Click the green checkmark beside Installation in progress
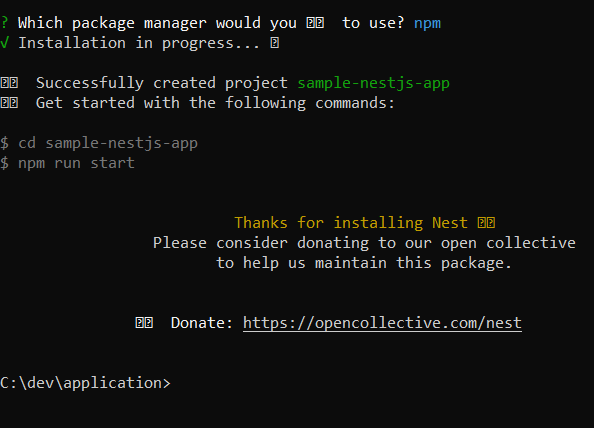The height and width of the screenshot is (428, 594). click(x=5, y=43)
